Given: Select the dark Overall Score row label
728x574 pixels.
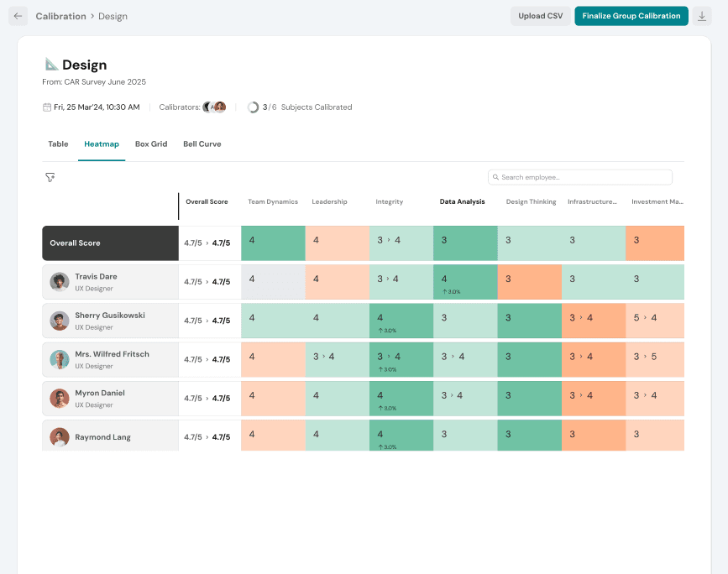Looking at the screenshot, I should [111, 243].
